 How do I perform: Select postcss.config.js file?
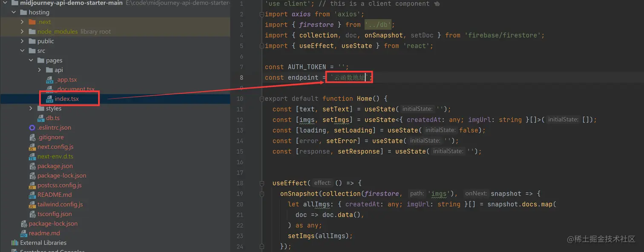(x=60, y=185)
